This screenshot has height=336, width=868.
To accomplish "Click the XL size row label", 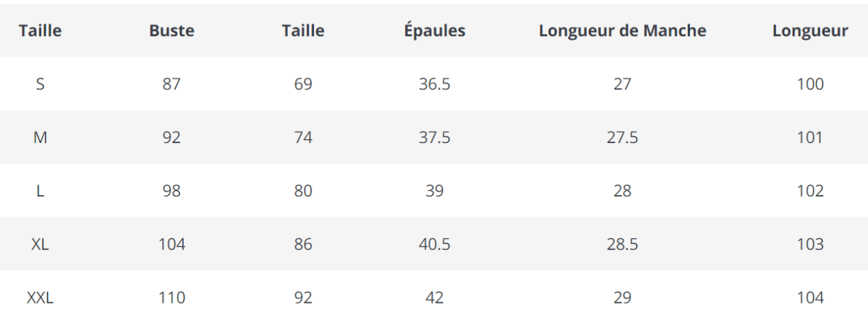I will (41, 244).
